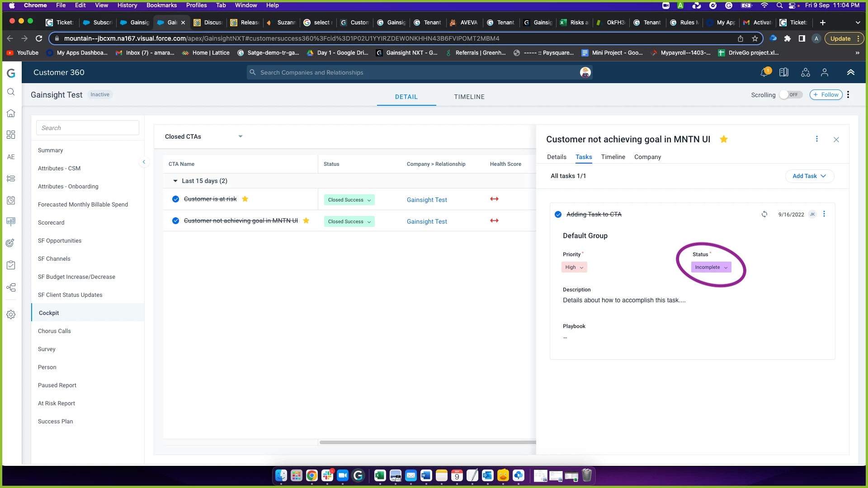The width and height of the screenshot is (868, 488).
Task: Open the Health Score column header
Action: click(x=505, y=164)
